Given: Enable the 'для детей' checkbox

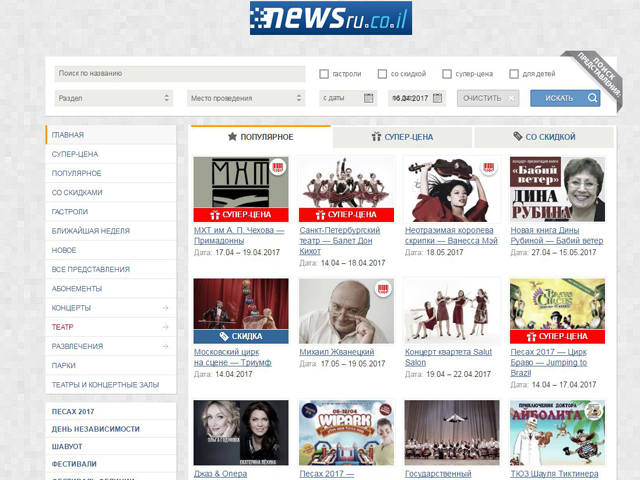Looking at the screenshot, I should click(514, 74).
